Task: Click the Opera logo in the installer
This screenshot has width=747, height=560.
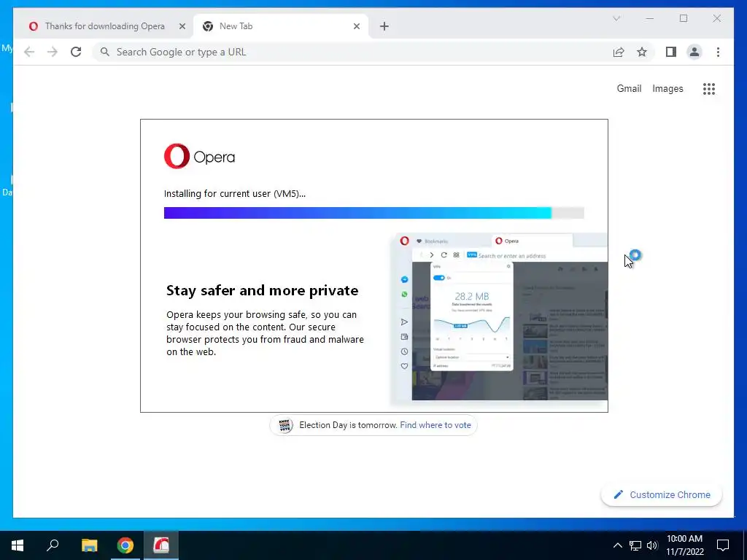Action: coord(199,156)
